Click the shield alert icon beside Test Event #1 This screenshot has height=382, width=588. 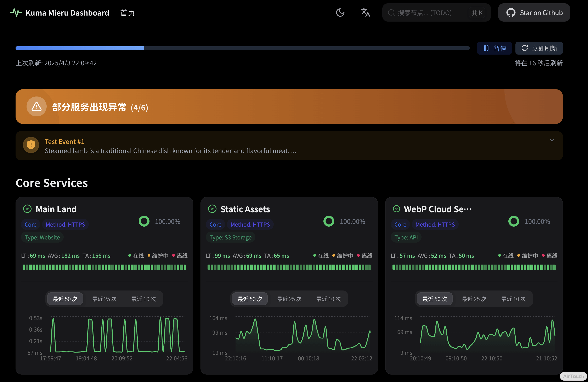(x=31, y=145)
